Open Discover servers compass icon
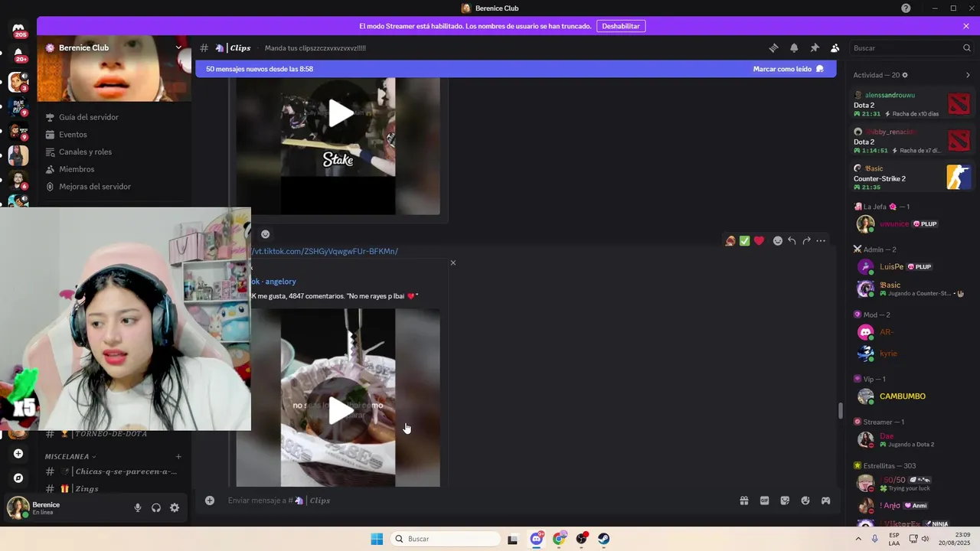980x551 pixels. [18, 478]
